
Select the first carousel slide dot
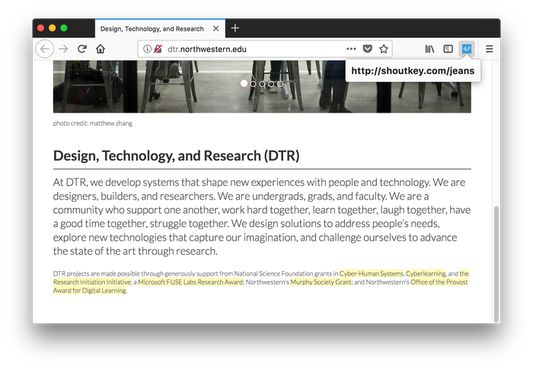(244, 83)
